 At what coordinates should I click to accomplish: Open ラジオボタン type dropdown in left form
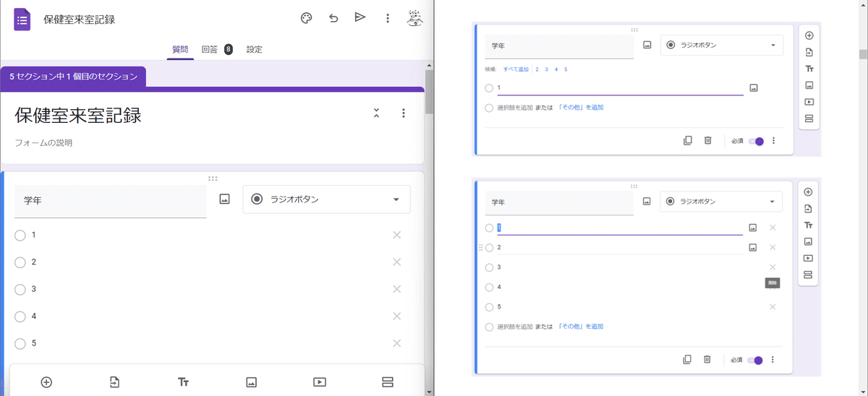click(326, 199)
